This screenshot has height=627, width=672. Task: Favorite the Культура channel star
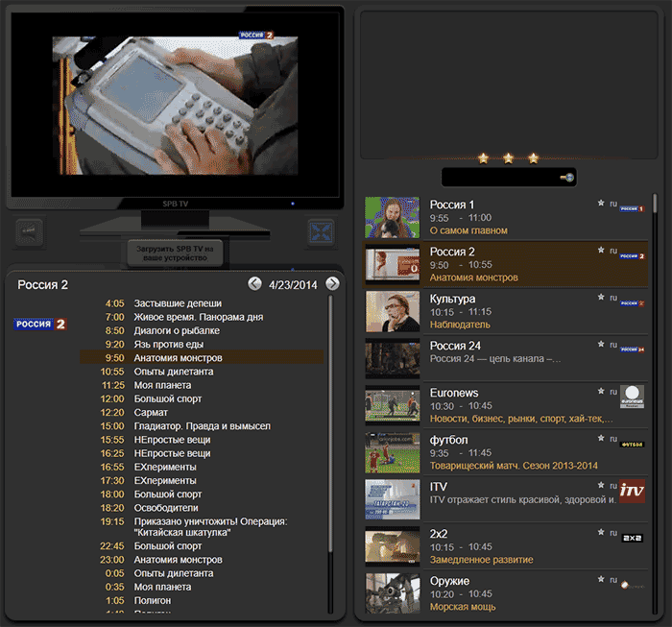pos(601,297)
